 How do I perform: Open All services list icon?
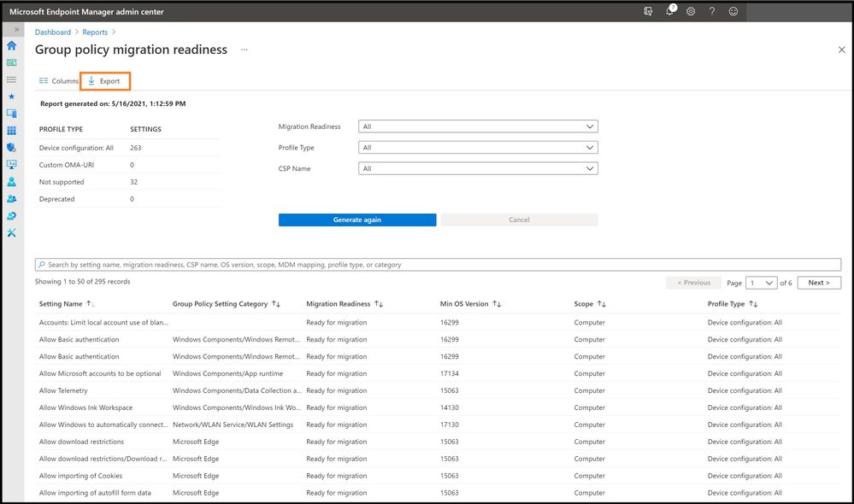[x=11, y=79]
